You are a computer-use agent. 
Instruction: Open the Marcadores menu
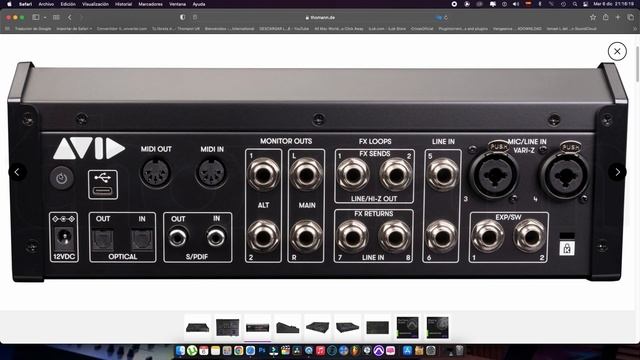pos(150,4)
